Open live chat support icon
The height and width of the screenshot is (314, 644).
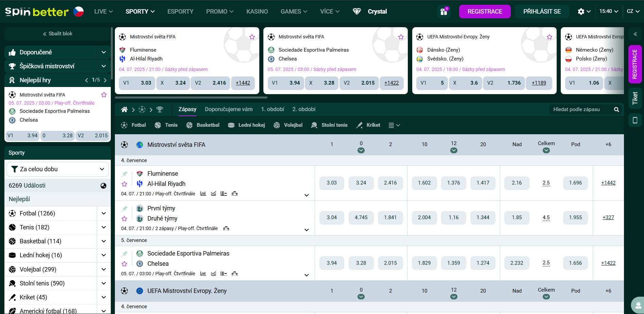click(x=638, y=305)
